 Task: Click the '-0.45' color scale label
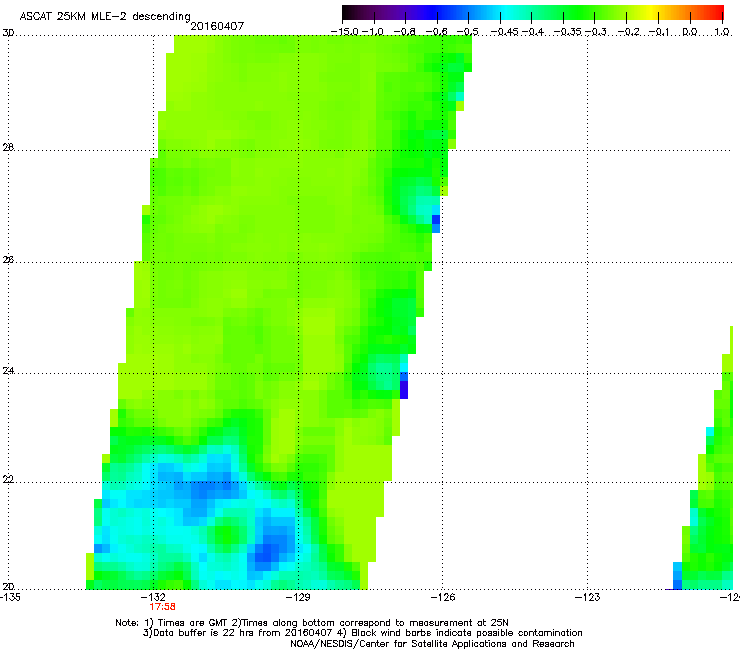(x=505, y=32)
